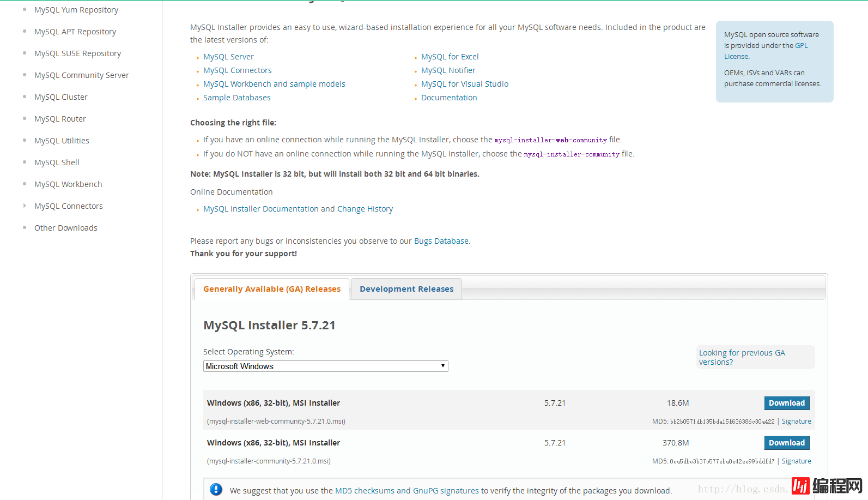Open MySQL Shell in sidebar
This screenshot has width=868, height=500.
pos(57,162)
